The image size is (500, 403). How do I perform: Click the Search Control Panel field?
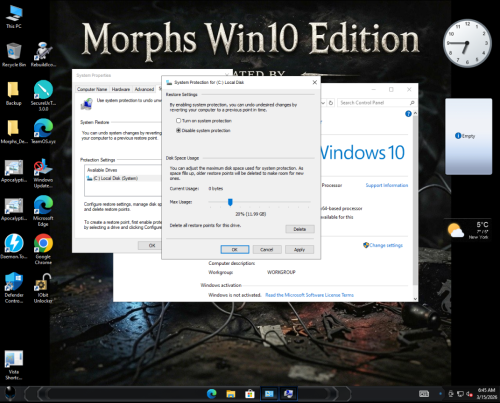tap(373, 103)
